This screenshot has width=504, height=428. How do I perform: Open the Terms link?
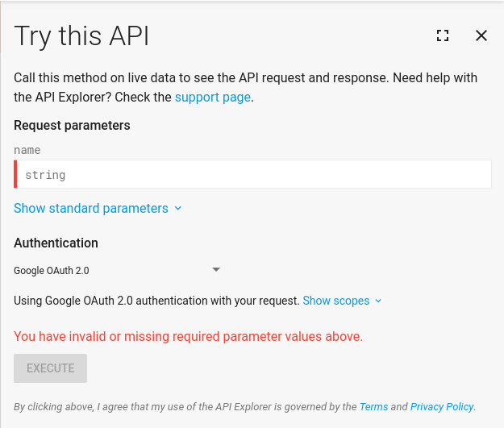click(373, 407)
